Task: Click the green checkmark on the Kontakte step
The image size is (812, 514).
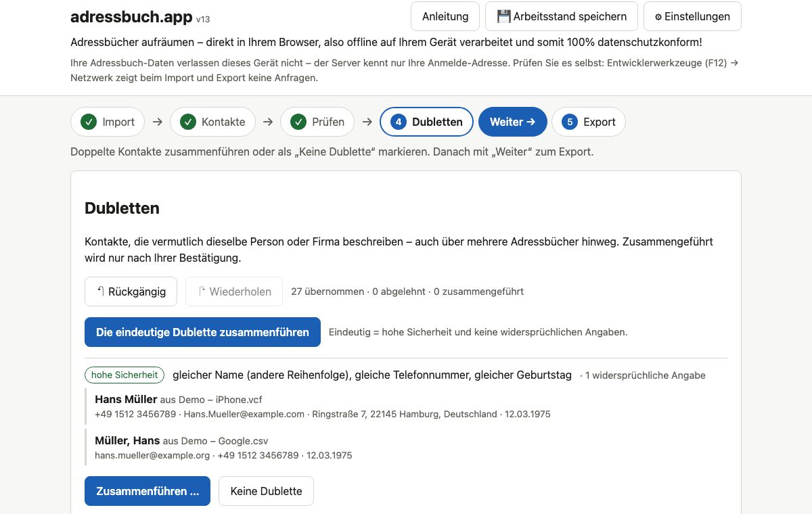Action: point(187,122)
